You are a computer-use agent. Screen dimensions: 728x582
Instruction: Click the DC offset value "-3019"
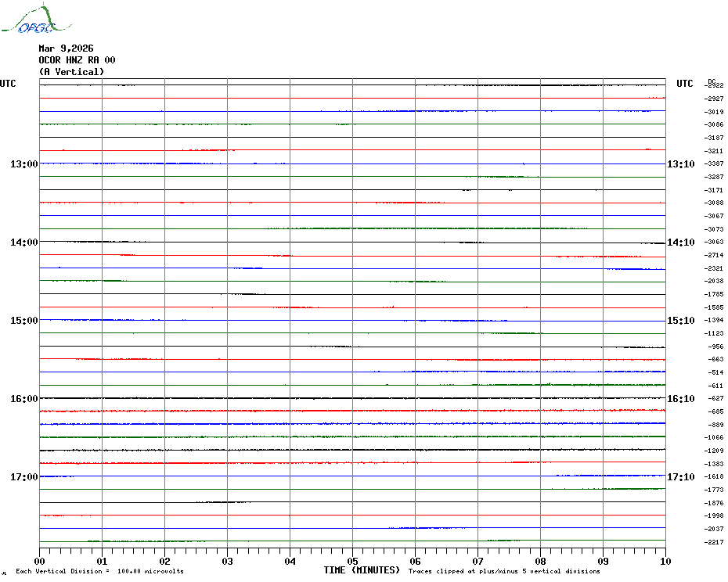point(714,112)
